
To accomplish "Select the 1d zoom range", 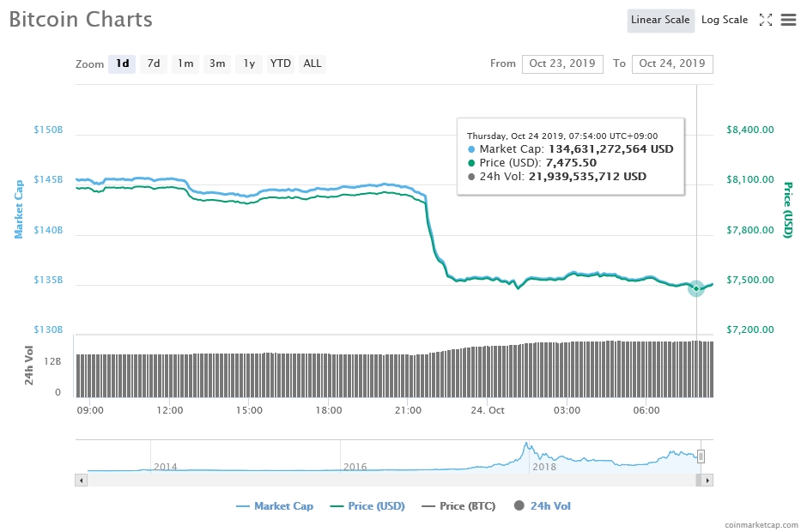I will click(x=122, y=63).
